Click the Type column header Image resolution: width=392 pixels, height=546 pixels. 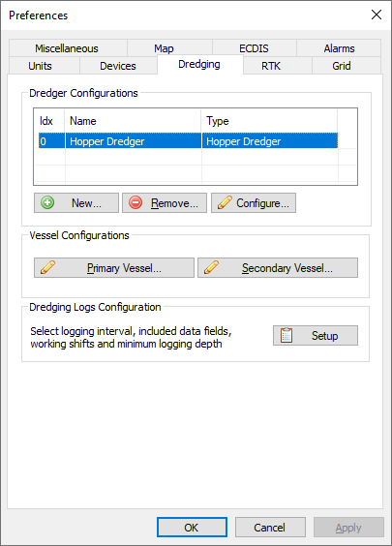coord(269,121)
